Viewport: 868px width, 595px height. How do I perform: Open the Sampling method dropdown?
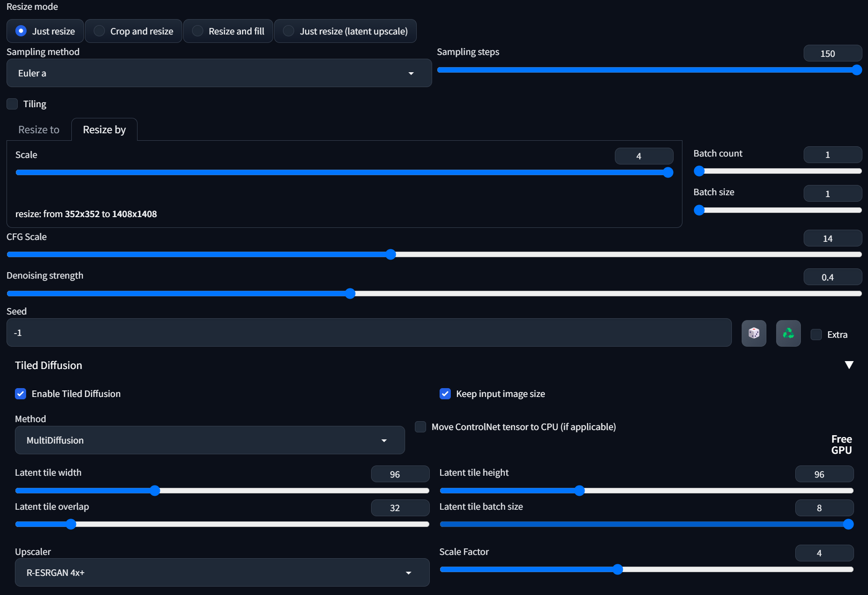tap(219, 73)
